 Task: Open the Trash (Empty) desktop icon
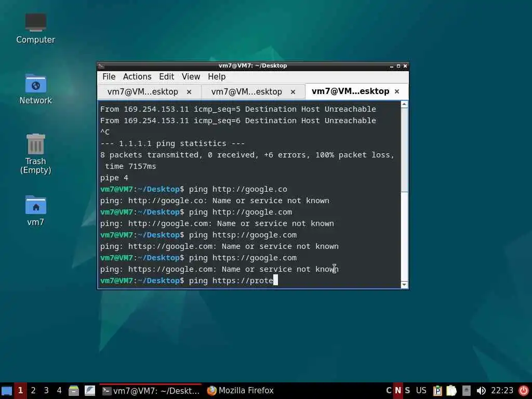point(36,154)
